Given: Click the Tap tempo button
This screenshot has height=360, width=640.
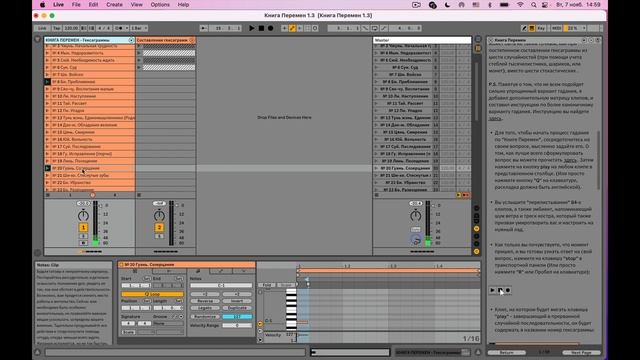Looking at the screenshot, I should click(x=56, y=28).
